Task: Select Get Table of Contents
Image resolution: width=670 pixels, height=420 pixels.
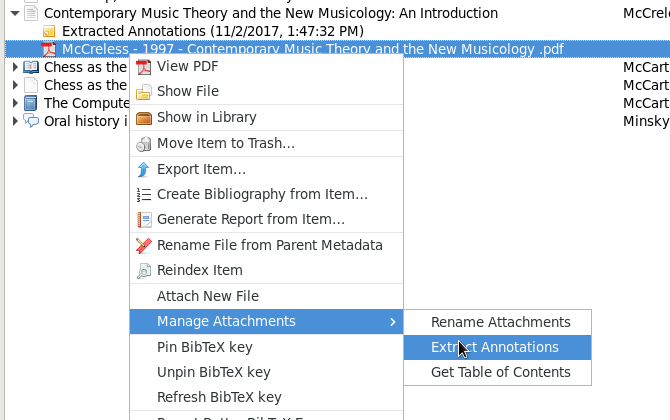Action: [500, 373]
